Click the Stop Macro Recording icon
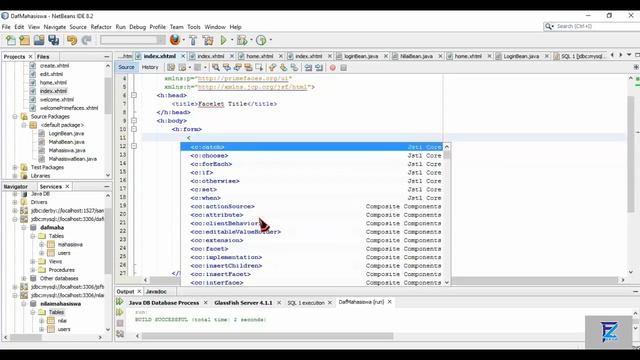Screen dimensions: 640x360 point(344,68)
